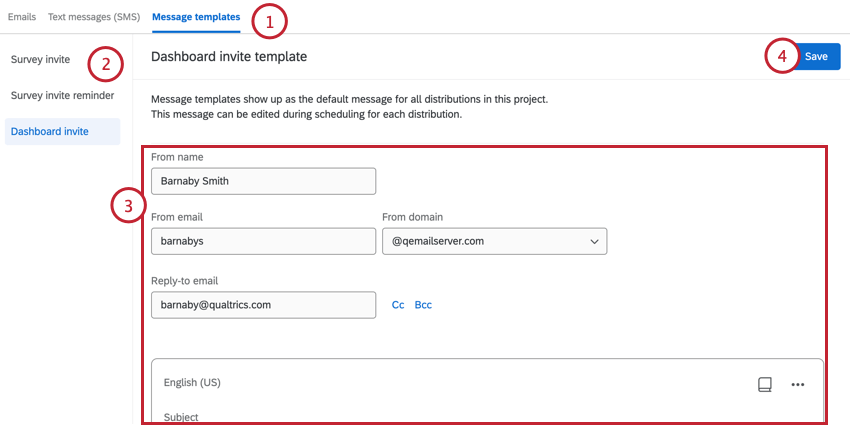Viewport: 850px width, 426px height.
Task: Add a Cc recipient link
Action: (398, 305)
